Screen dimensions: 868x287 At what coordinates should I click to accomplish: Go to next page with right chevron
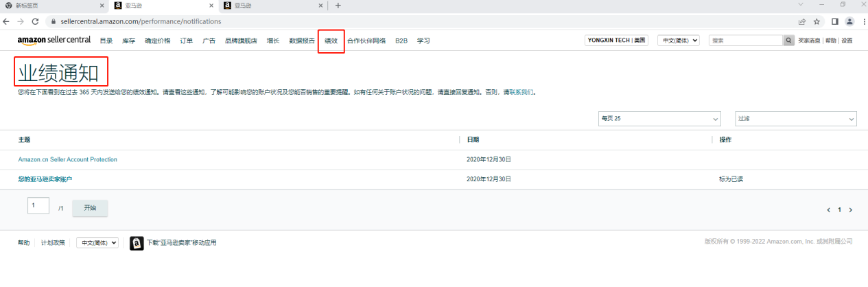point(851,209)
